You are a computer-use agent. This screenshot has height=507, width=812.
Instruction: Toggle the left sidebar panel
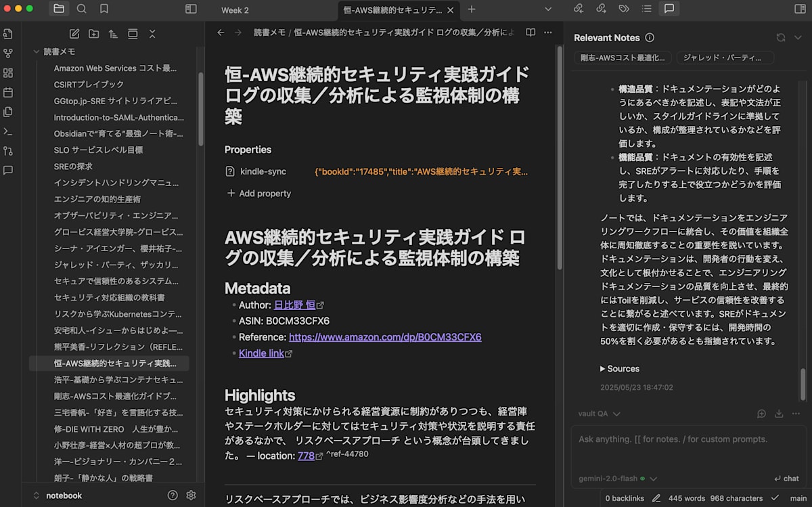pos(191,9)
